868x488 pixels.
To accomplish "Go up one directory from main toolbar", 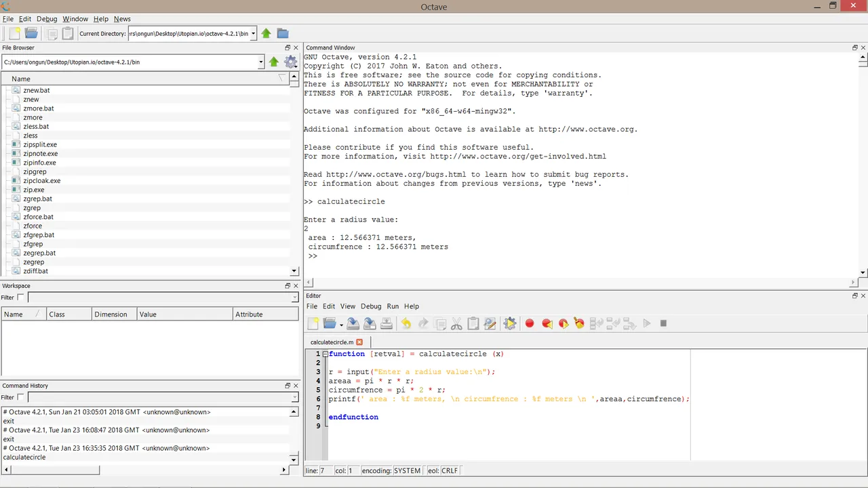I will (x=266, y=33).
